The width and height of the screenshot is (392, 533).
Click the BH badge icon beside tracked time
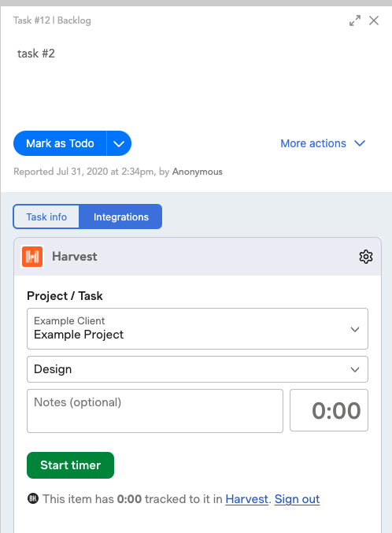click(x=33, y=498)
